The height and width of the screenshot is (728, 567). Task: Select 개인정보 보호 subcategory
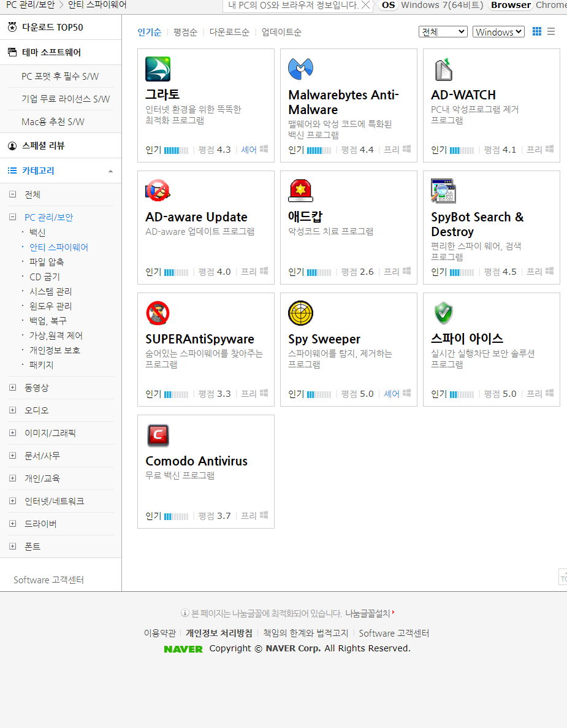55,350
